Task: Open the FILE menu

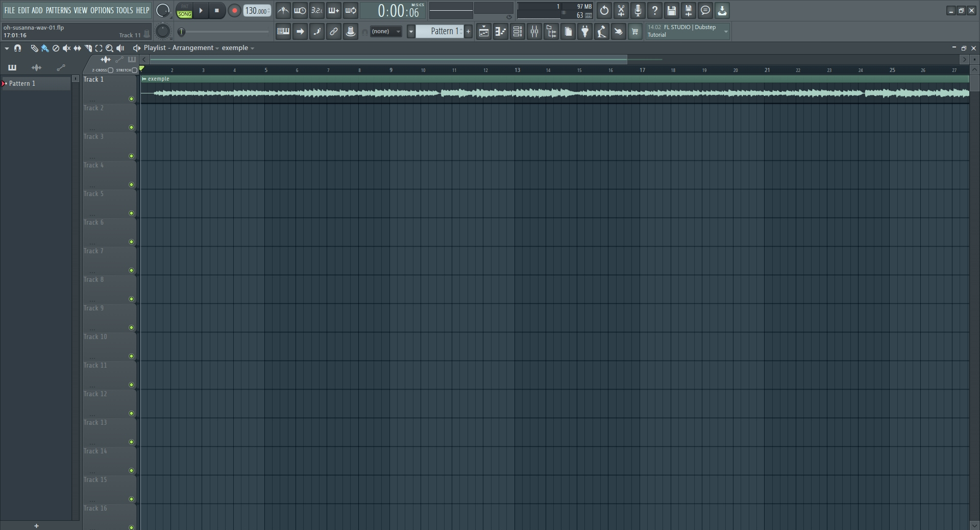Action: [9, 10]
